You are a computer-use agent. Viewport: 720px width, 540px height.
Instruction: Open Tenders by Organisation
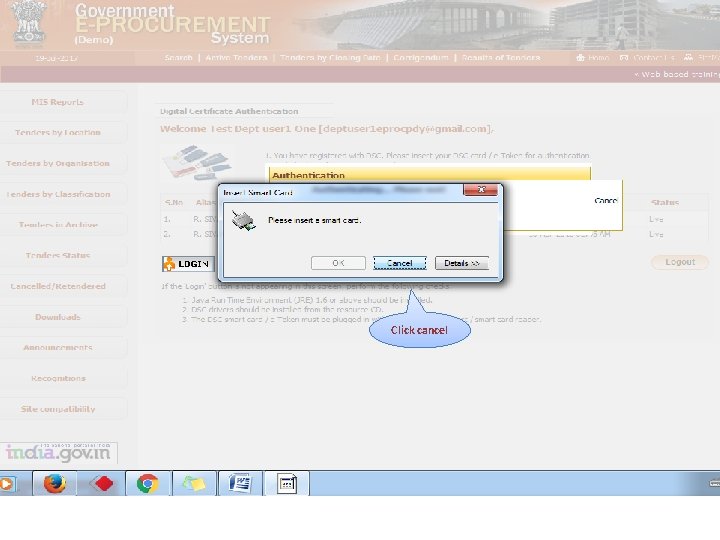[58, 163]
